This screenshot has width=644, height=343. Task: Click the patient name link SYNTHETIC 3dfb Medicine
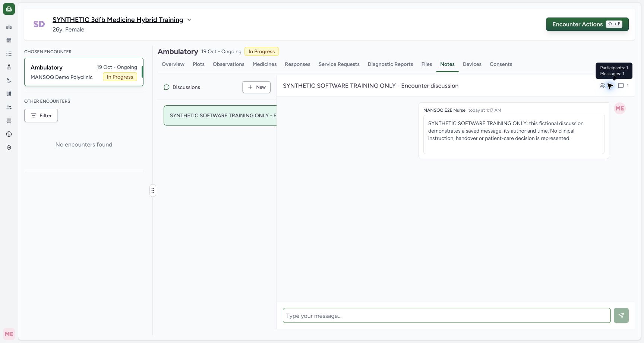(x=118, y=20)
